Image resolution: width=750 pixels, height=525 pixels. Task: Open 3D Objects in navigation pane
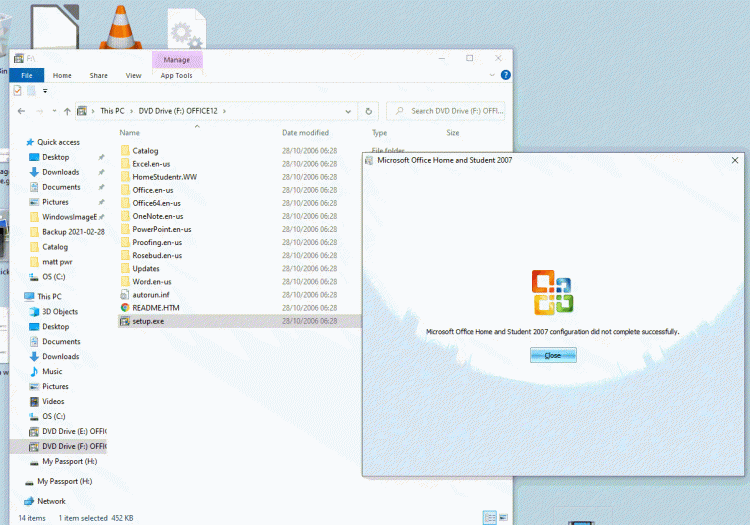(x=60, y=311)
